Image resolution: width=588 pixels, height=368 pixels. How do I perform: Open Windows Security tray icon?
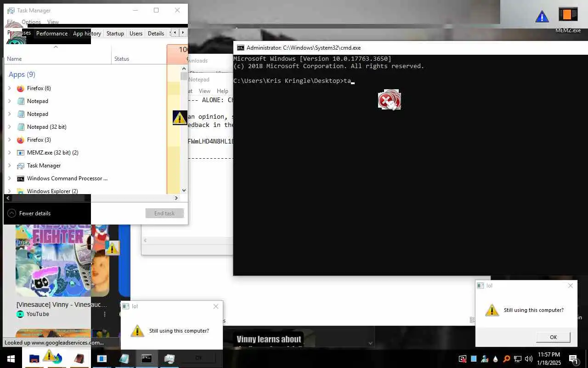click(x=462, y=359)
